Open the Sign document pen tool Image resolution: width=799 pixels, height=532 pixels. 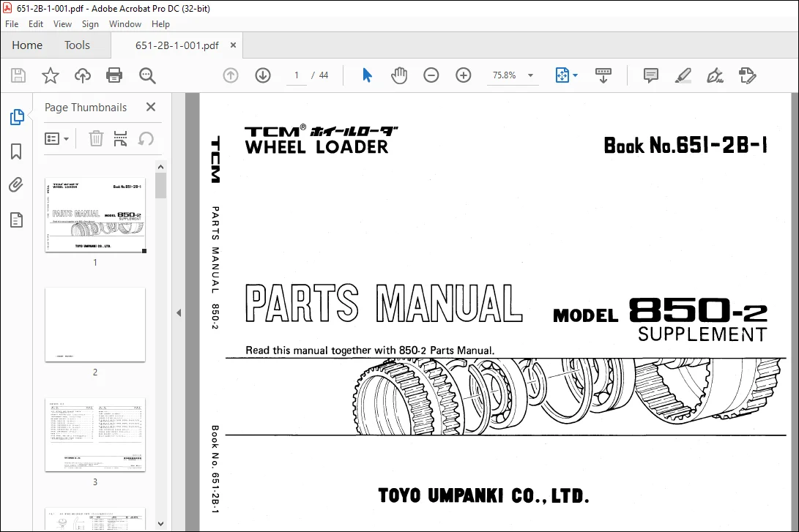pyautogui.click(x=715, y=75)
